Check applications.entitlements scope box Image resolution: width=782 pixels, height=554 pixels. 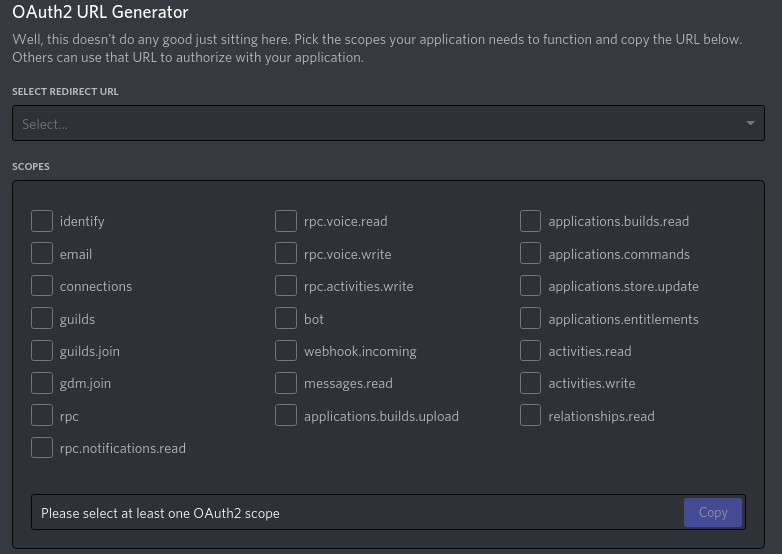(x=530, y=318)
